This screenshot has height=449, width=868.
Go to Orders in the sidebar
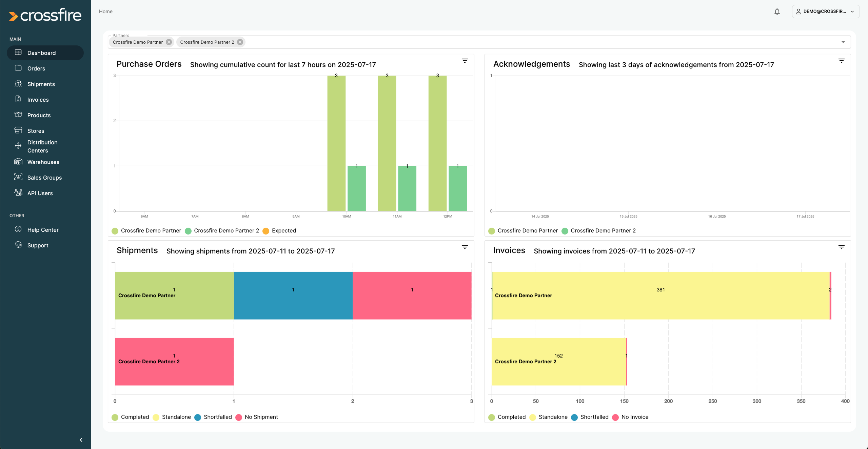click(36, 68)
